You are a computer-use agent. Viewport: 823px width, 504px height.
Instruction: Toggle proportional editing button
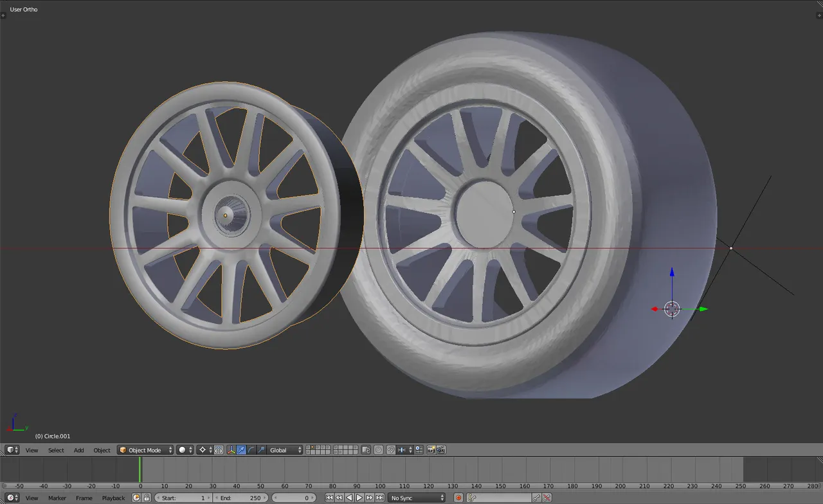[379, 450]
